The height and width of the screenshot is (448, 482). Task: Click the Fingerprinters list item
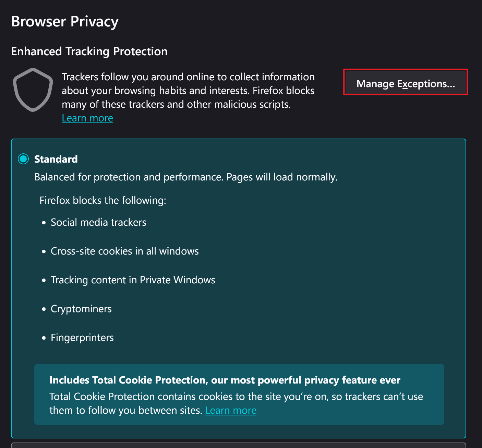point(82,338)
